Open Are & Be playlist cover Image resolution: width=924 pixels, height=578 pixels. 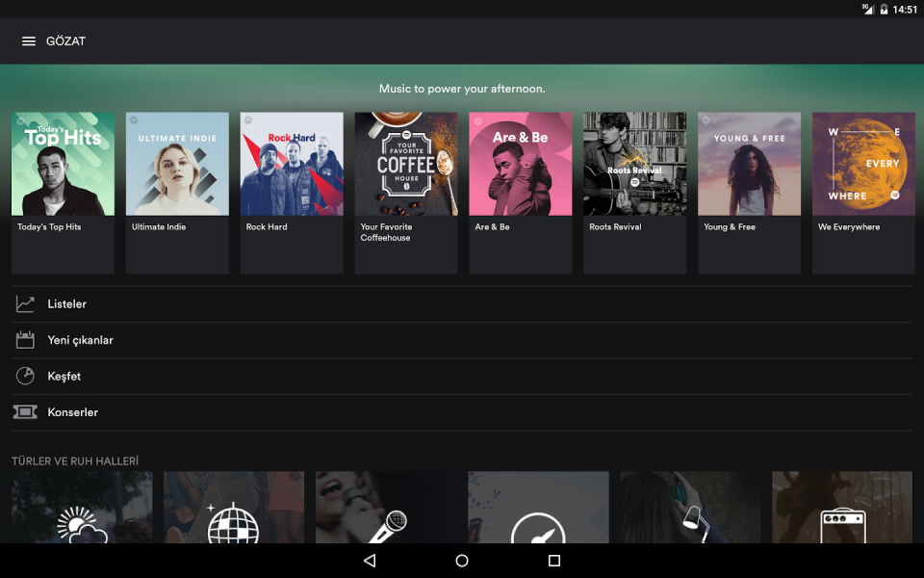coord(521,164)
